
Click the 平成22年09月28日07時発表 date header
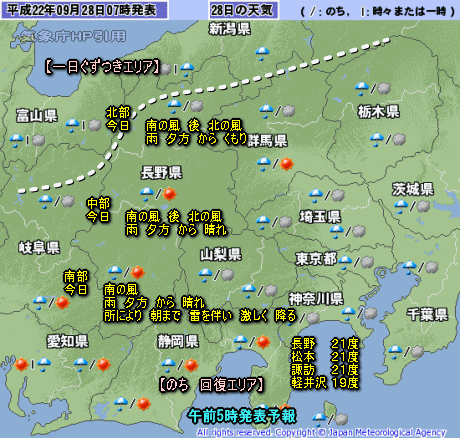pyautogui.click(x=84, y=10)
